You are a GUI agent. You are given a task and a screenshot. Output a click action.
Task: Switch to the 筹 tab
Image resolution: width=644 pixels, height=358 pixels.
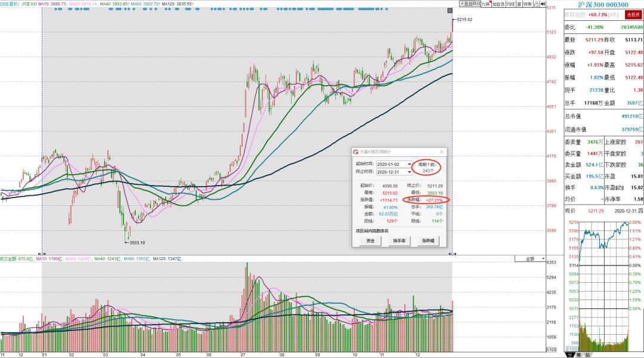coord(578,354)
